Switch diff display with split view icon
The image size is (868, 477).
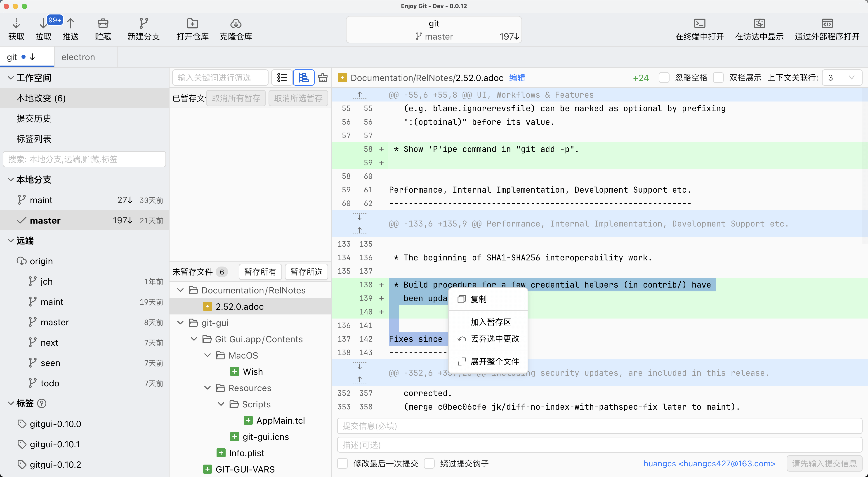(x=303, y=77)
